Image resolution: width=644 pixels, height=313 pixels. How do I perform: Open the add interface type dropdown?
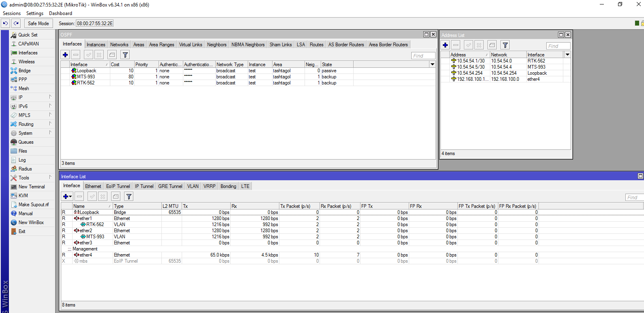(71, 196)
